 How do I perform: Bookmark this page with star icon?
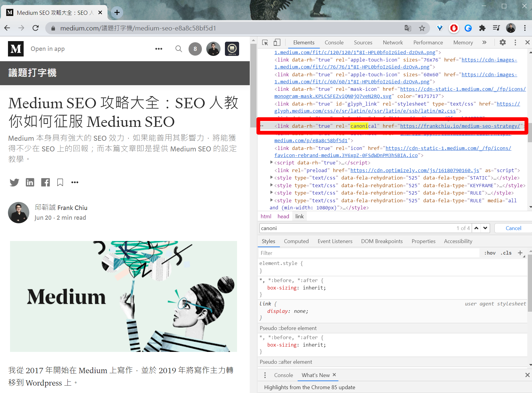tap(422, 28)
